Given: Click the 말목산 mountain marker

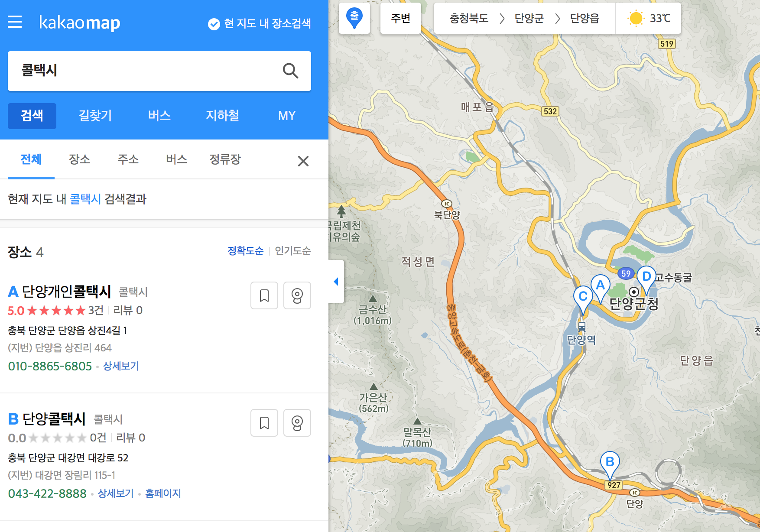Looking at the screenshot, I should pos(417,422).
